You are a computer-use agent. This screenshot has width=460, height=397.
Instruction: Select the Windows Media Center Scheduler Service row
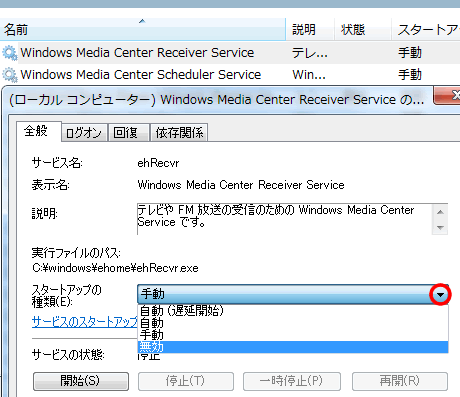tap(230, 75)
